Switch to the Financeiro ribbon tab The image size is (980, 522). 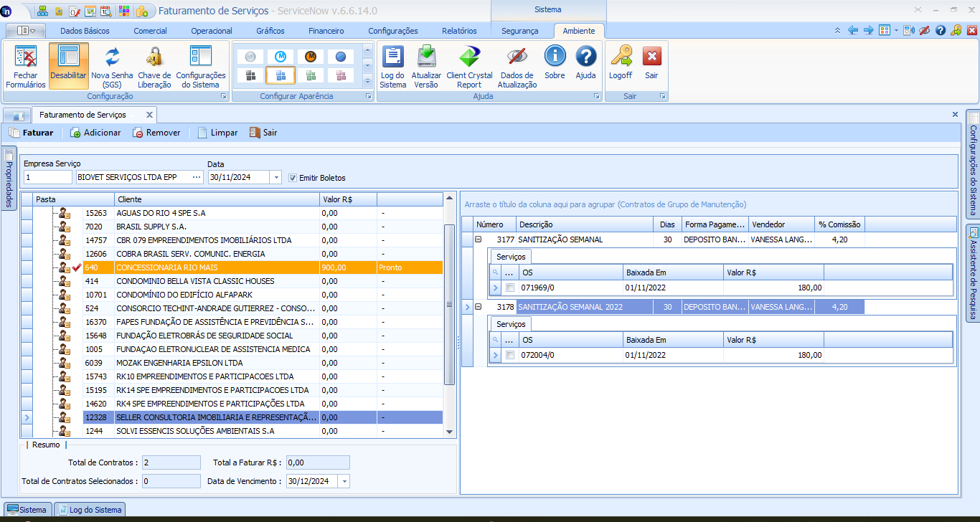point(326,31)
